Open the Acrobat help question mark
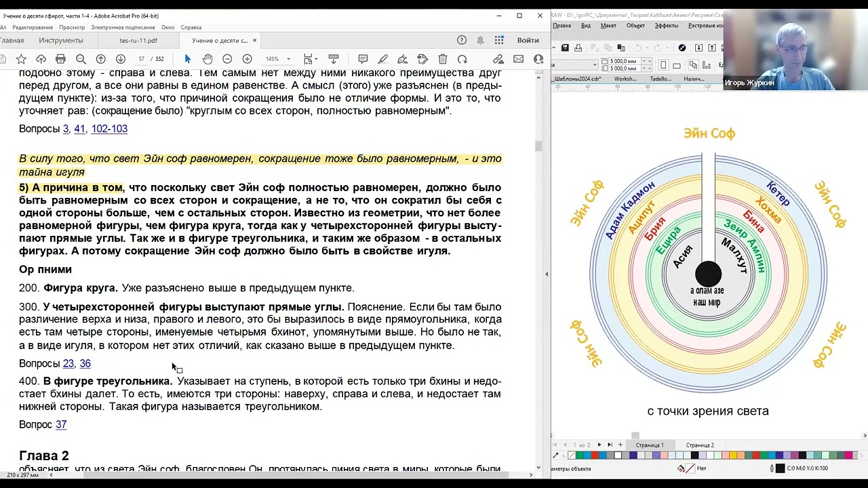 pos(462,40)
